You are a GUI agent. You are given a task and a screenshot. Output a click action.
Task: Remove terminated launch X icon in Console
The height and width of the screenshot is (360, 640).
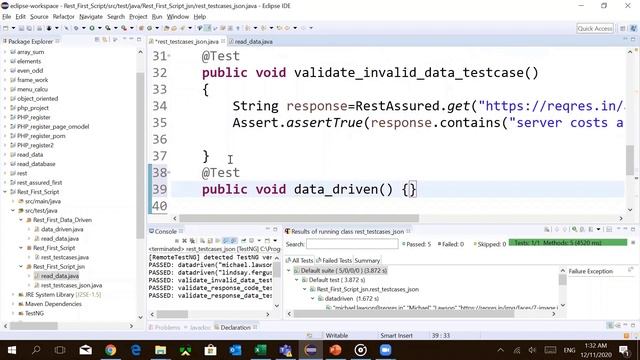click(x=184, y=241)
